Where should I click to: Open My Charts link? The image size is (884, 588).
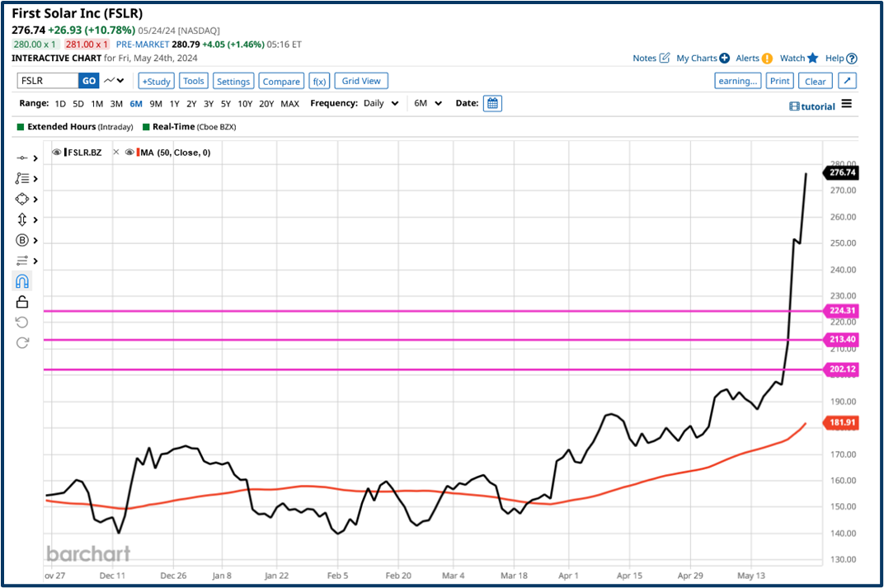[x=697, y=58]
